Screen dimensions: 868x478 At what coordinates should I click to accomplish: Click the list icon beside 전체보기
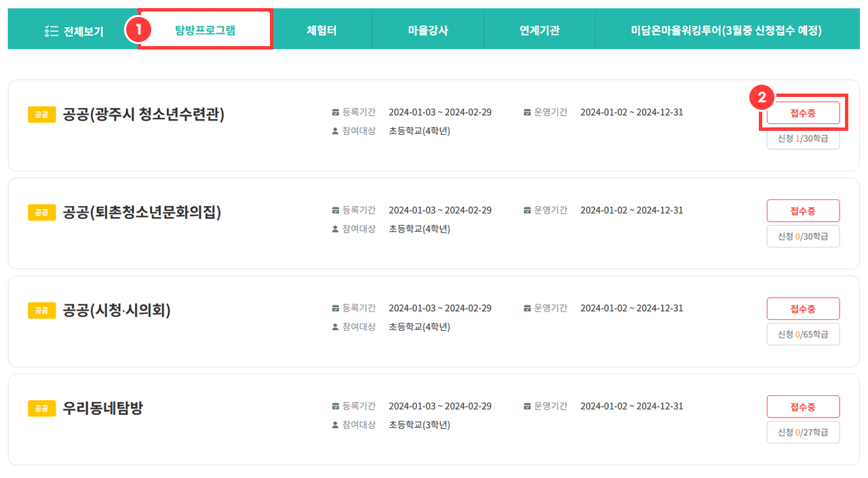pos(50,31)
